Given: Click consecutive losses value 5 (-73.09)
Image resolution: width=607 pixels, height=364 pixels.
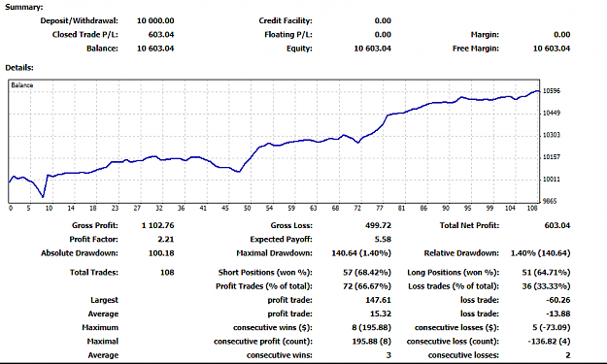Looking at the screenshot, I should pyautogui.click(x=552, y=327).
